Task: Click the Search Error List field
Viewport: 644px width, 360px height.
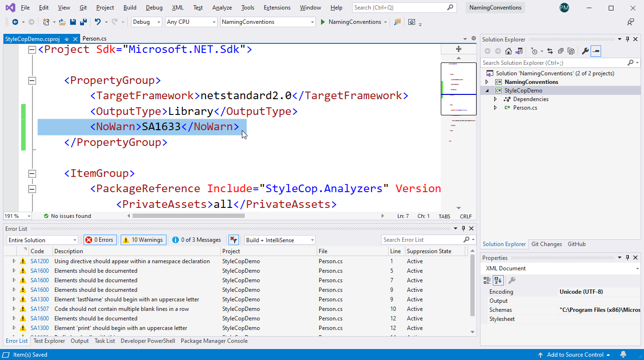Action: [x=428, y=240]
